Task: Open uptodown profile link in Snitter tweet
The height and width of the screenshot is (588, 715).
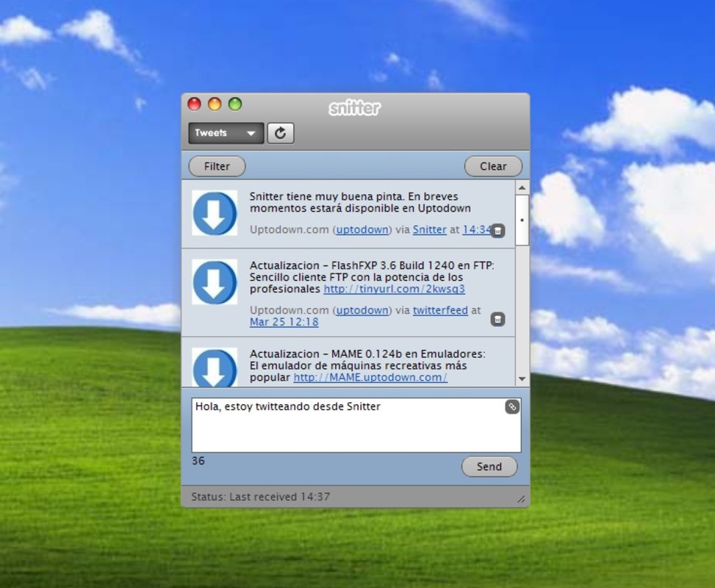Action: (362, 229)
